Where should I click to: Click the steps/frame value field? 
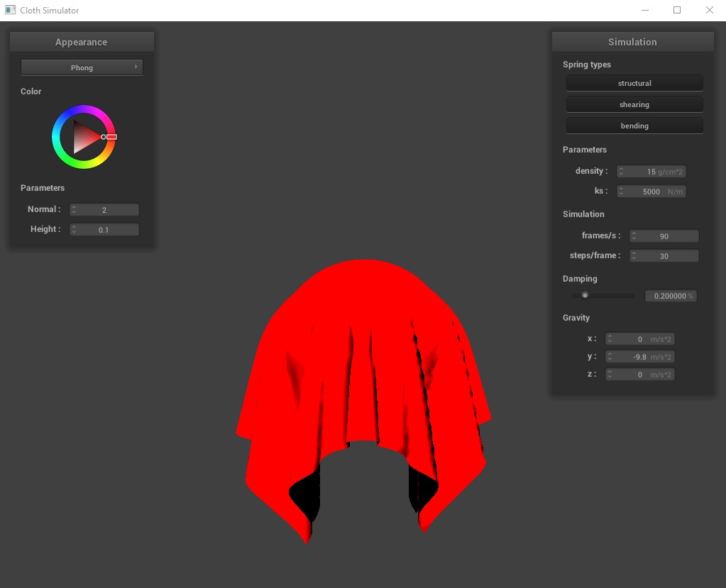[x=664, y=256]
